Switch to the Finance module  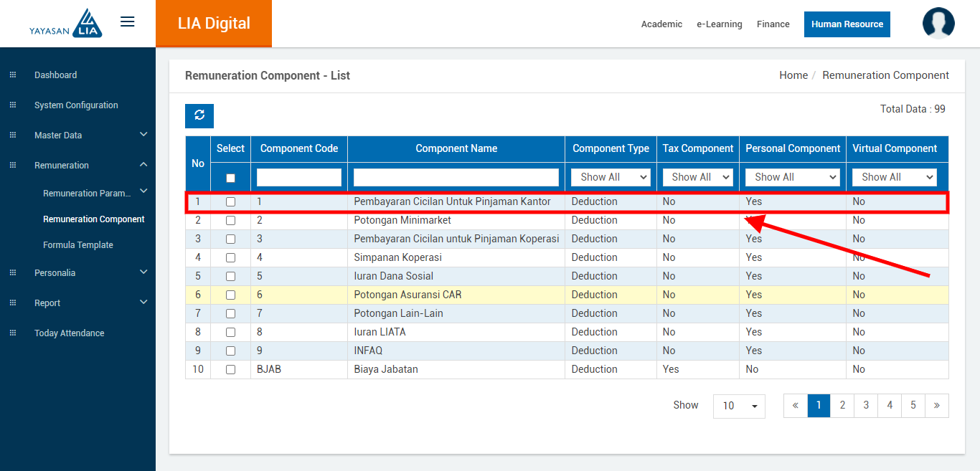[773, 24]
